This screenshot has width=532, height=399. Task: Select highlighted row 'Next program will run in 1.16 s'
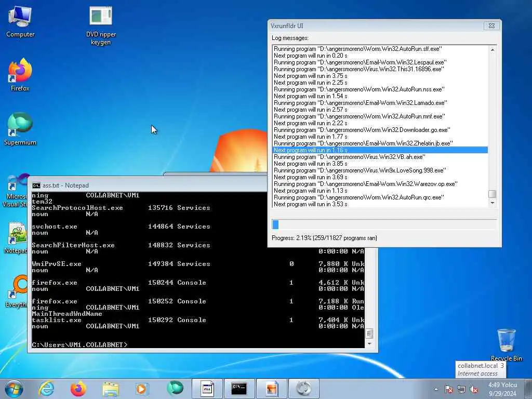[x=380, y=150]
